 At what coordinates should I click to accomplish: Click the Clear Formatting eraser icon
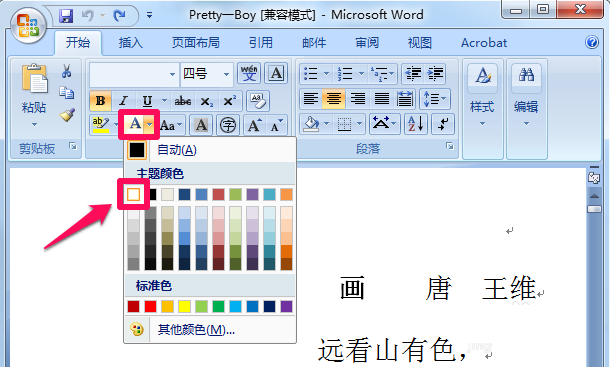click(257, 101)
